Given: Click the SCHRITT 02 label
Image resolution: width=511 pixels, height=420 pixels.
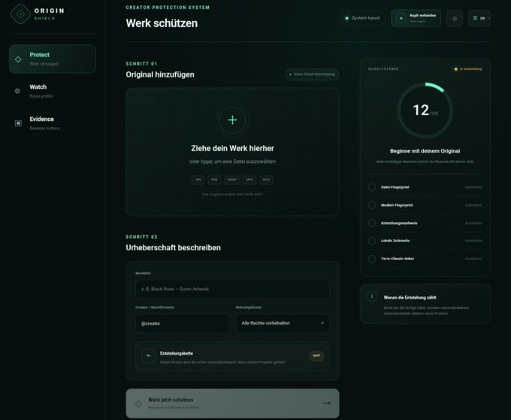Looking at the screenshot, I should pos(141,237).
